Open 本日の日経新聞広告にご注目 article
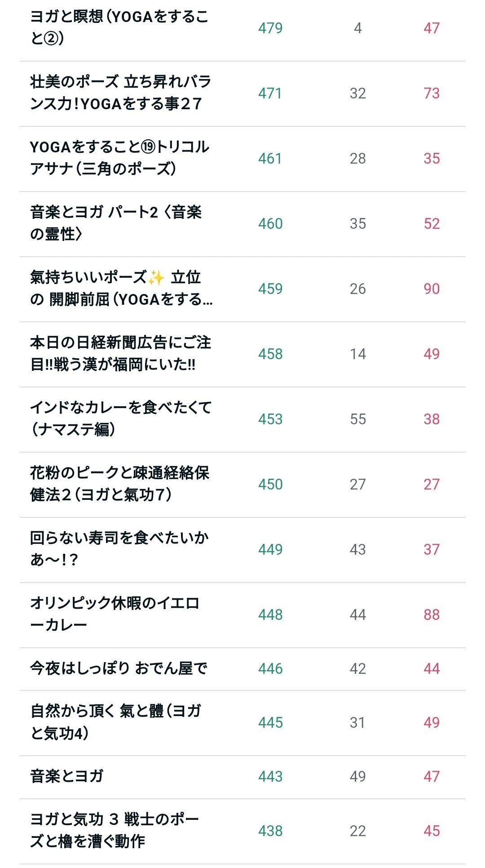The image size is (485, 868). [120, 354]
